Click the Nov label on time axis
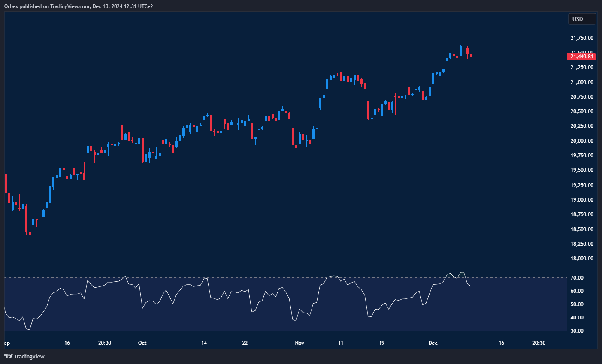The image size is (602, 364). coord(299,343)
